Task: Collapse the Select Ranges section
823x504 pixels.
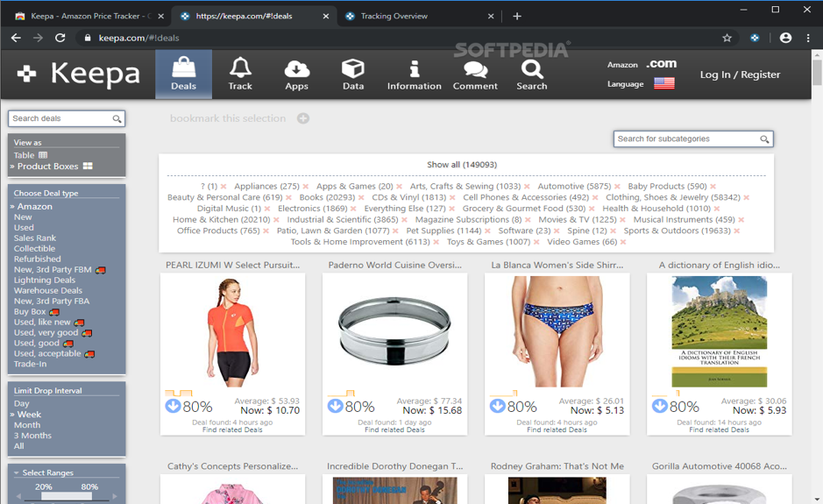Action: pyautogui.click(x=44, y=473)
